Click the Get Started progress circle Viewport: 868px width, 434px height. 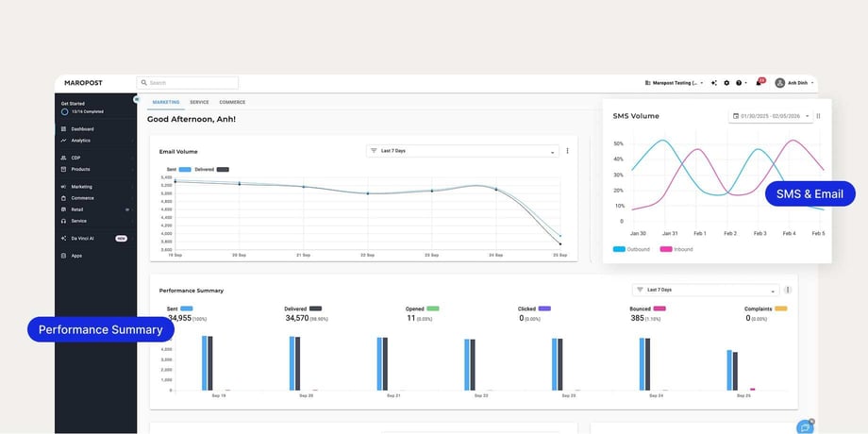coord(65,112)
